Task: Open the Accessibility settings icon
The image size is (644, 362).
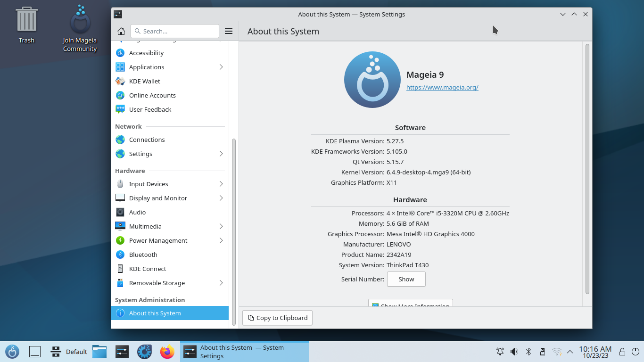Action: pyautogui.click(x=120, y=53)
